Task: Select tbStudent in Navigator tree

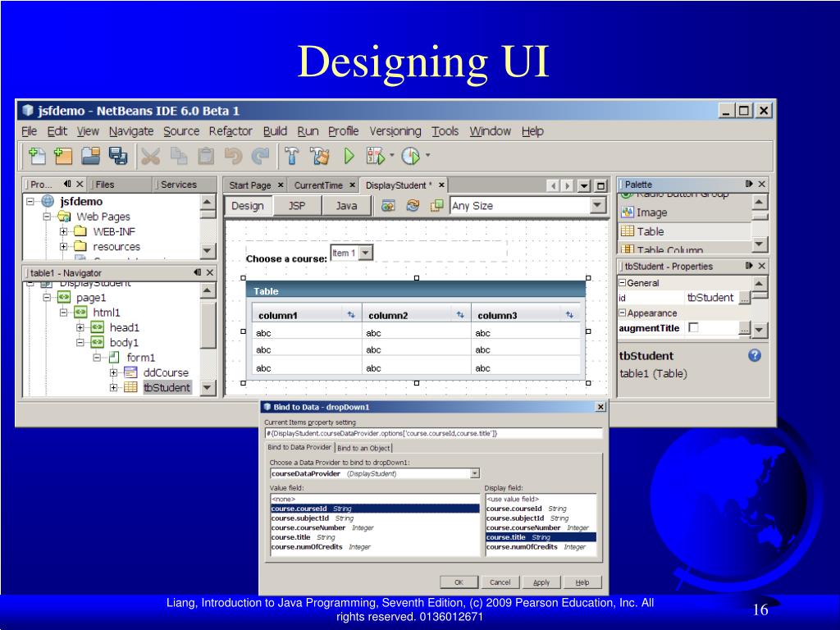Action: 167,387
